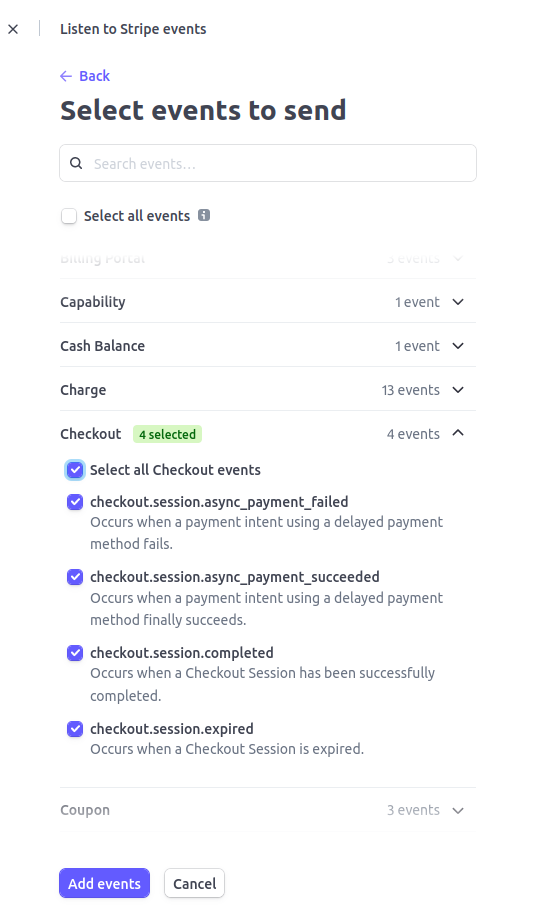Click the 4 selected badge

click(167, 434)
